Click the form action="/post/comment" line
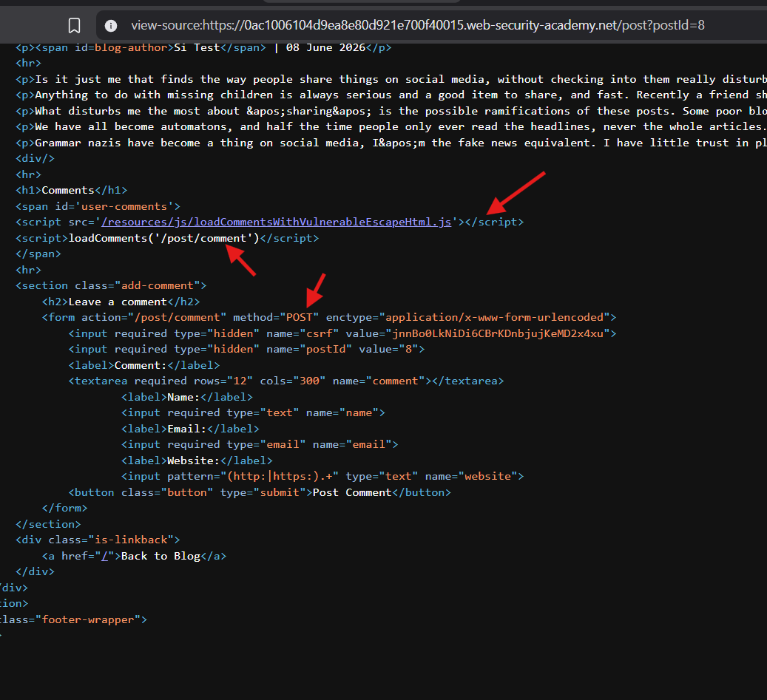767x700 pixels. pyautogui.click(x=329, y=317)
